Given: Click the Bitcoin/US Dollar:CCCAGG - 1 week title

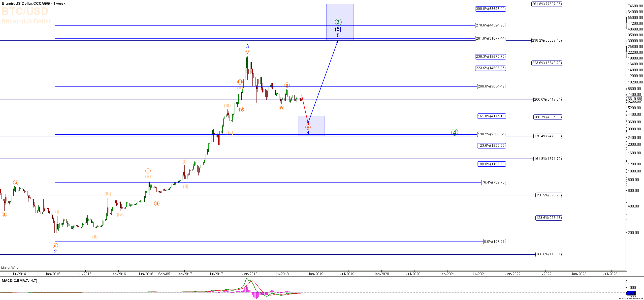Looking at the screenshot, I should click(x=34, y=3).
